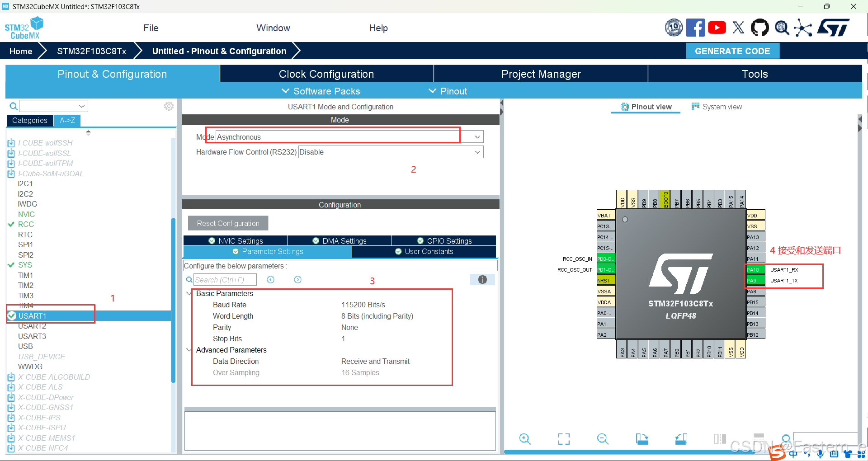Click the ST logo in the header
This screenshot has width=868, height=461.
click(x=833, y=28)
